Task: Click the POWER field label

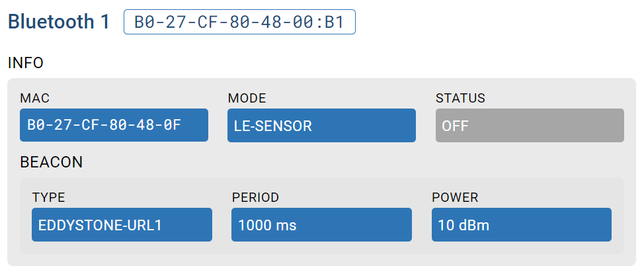Action: click(455, 197)
